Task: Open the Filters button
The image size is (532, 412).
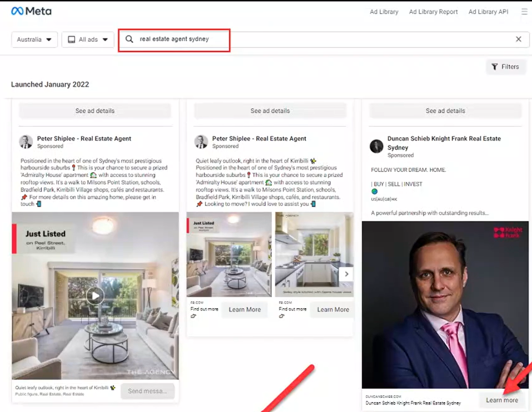Action: click(x=506, y=67)
